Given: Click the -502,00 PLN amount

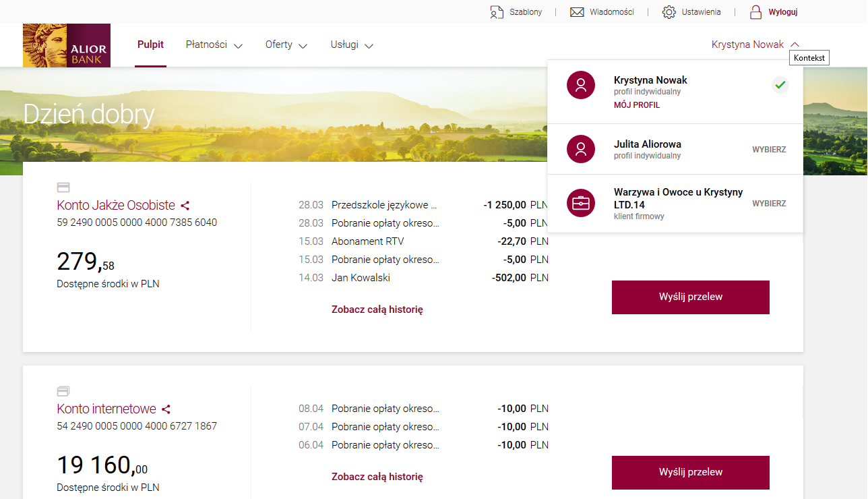Looking at the screenshot, I should click(x=520, y=278).
